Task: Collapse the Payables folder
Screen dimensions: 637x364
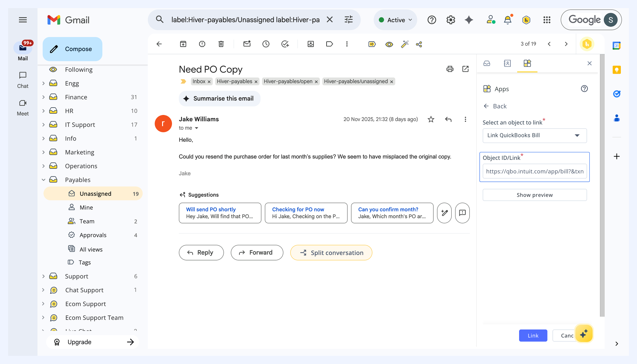Action: pos(43,180)
